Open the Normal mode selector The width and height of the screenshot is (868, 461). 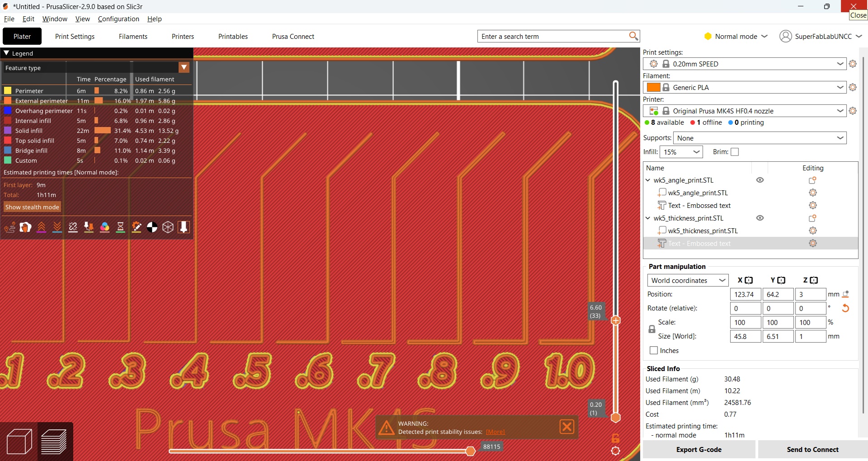(x=736, y=36)
